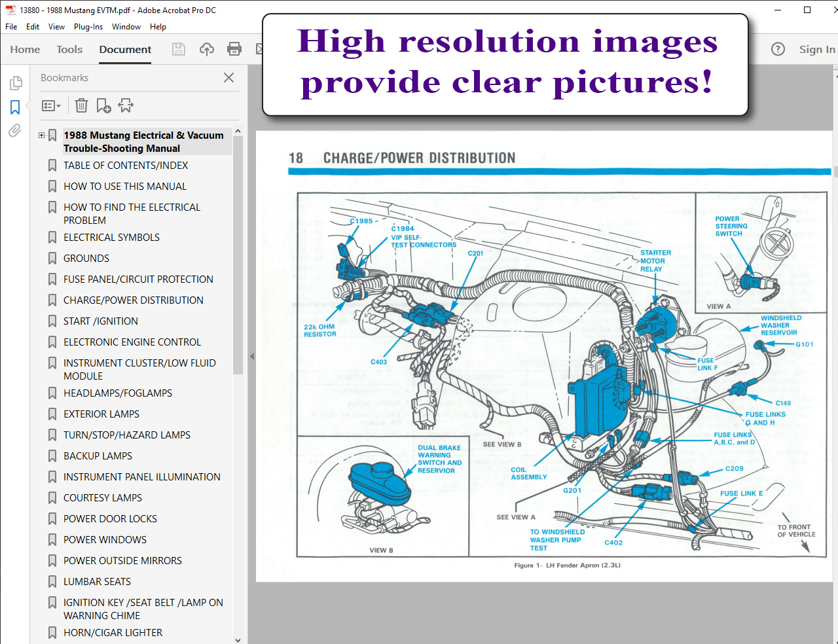
Task: Open the Help question mark icon
Action: [778, 49]
